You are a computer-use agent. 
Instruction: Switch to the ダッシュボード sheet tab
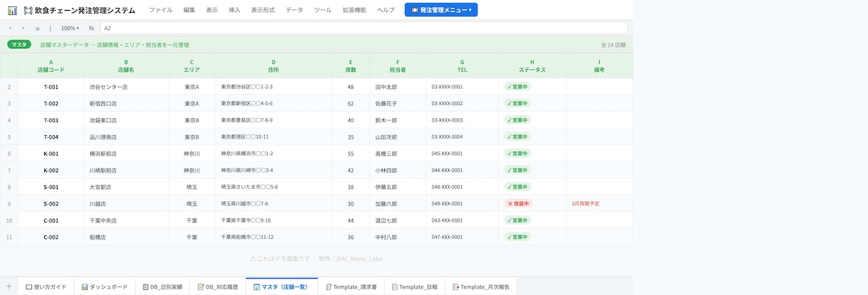pos(105,286)
